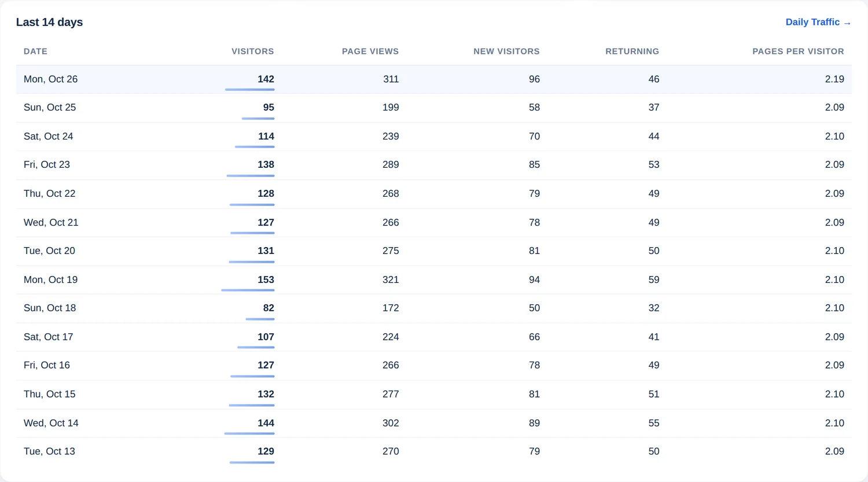Select visitors value 114 for Oct 24
868x482 pixels.
pyautogui.click(x=266, y=137)
